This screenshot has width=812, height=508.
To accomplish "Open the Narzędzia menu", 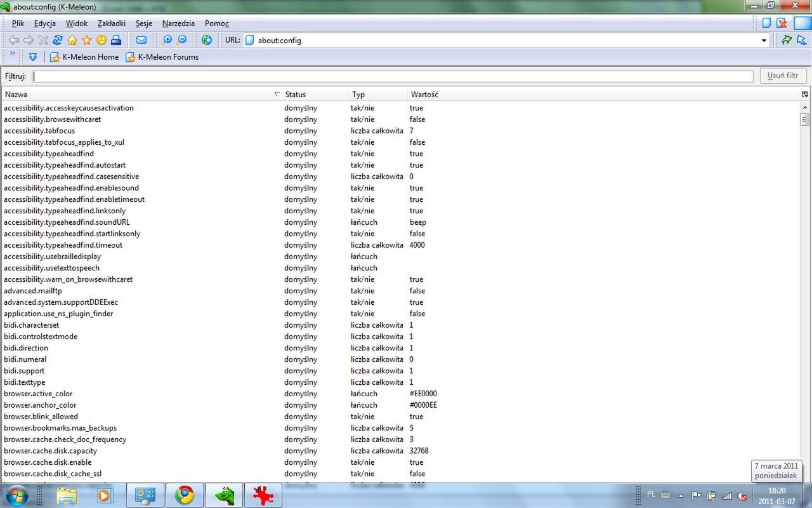I will coord(178,23).
